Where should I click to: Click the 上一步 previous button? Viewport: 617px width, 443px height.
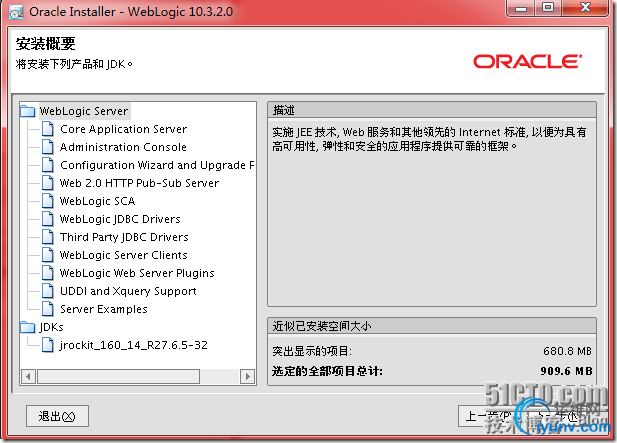(490, 416)
